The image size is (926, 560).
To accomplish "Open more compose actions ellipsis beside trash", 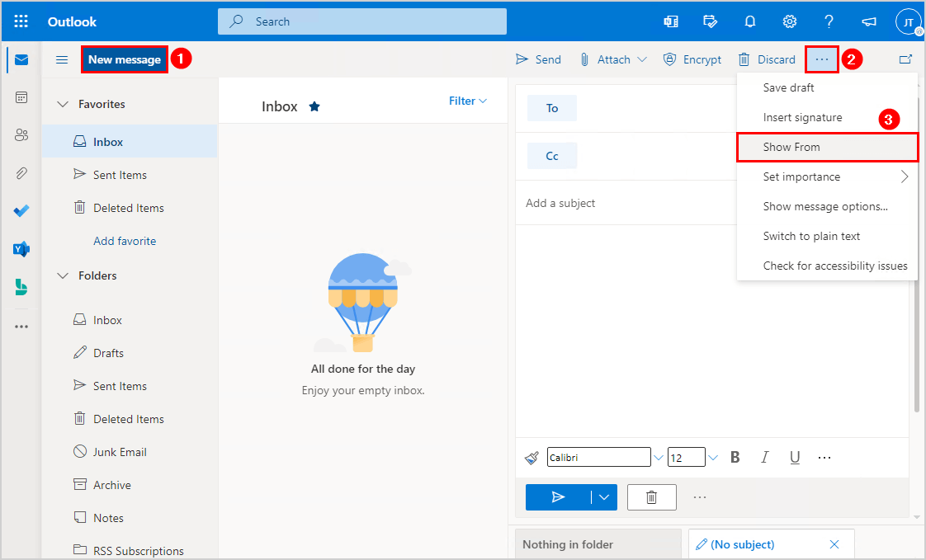I will (x=700, y=496).
